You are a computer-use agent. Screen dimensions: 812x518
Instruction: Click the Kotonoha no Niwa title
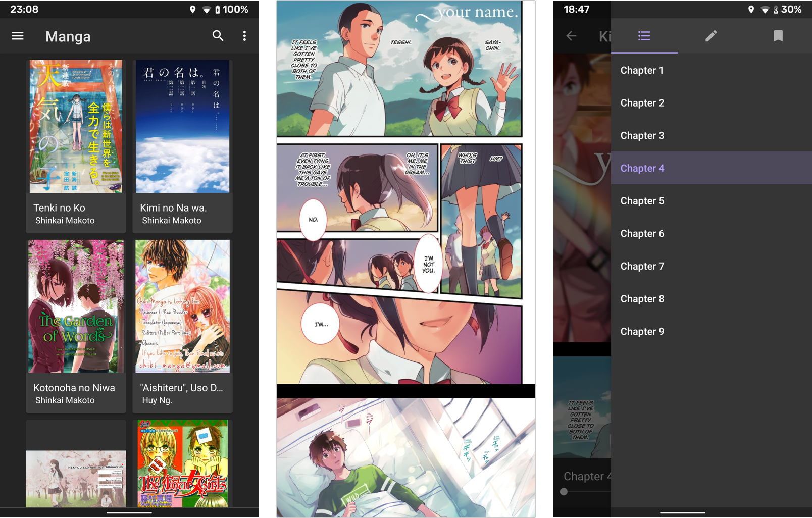[74, 388]
